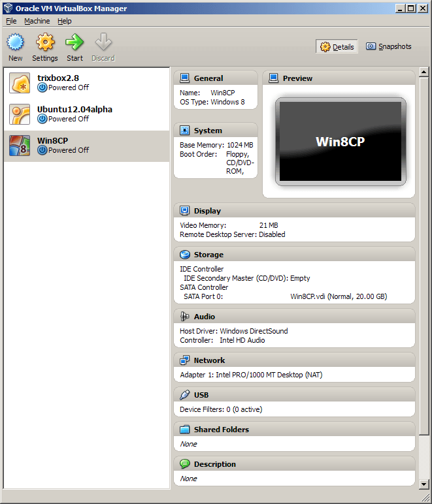Close the VirtualBox Manager window
432x504 pixels.
tap(423, 8)
